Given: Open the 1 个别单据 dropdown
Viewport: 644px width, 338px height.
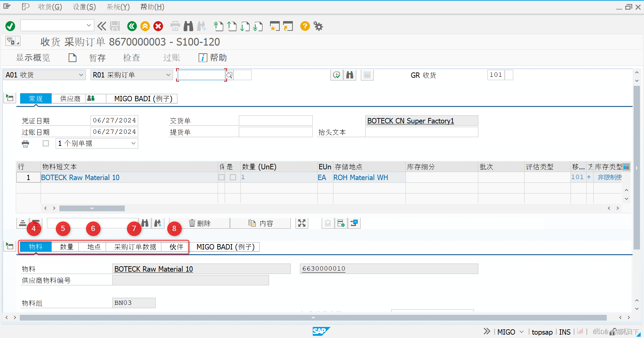Looking at the screenshot, I should pos(97,144).
